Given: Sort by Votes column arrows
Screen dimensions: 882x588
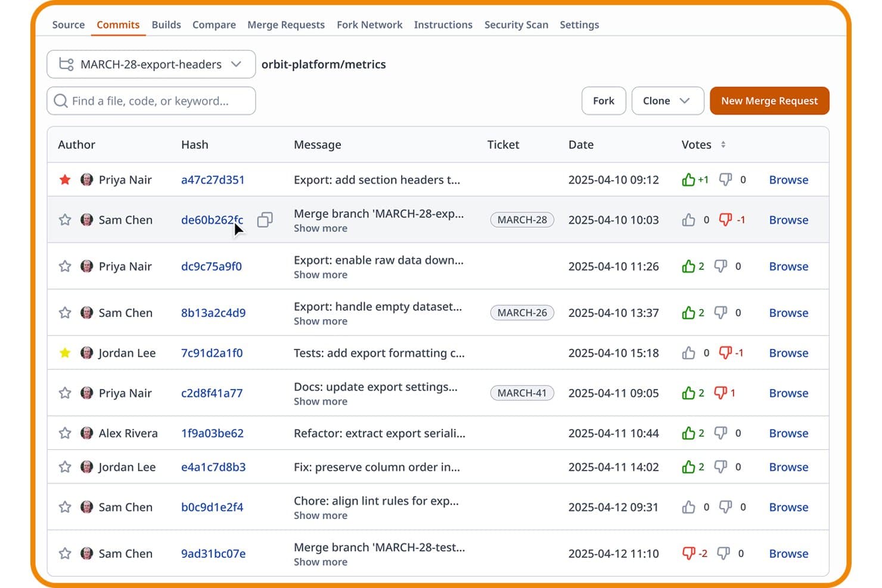Looking at the screenshot, I should [x=723, y=144].
